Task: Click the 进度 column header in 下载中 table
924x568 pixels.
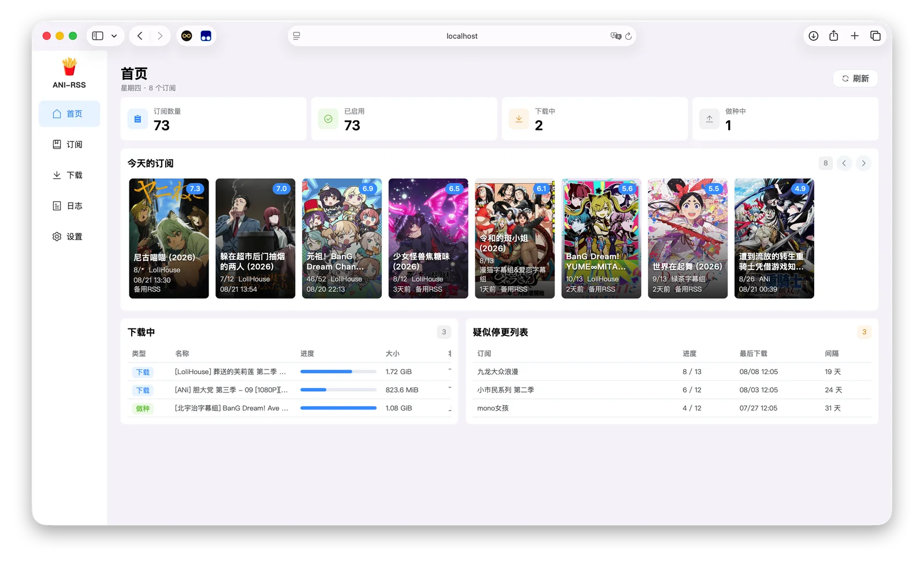Action: tap(307, 353)
